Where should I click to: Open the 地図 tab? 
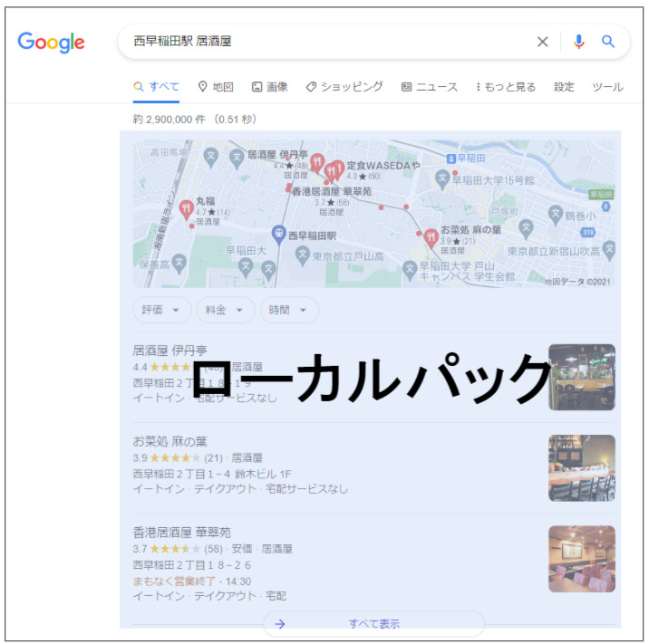216,87
